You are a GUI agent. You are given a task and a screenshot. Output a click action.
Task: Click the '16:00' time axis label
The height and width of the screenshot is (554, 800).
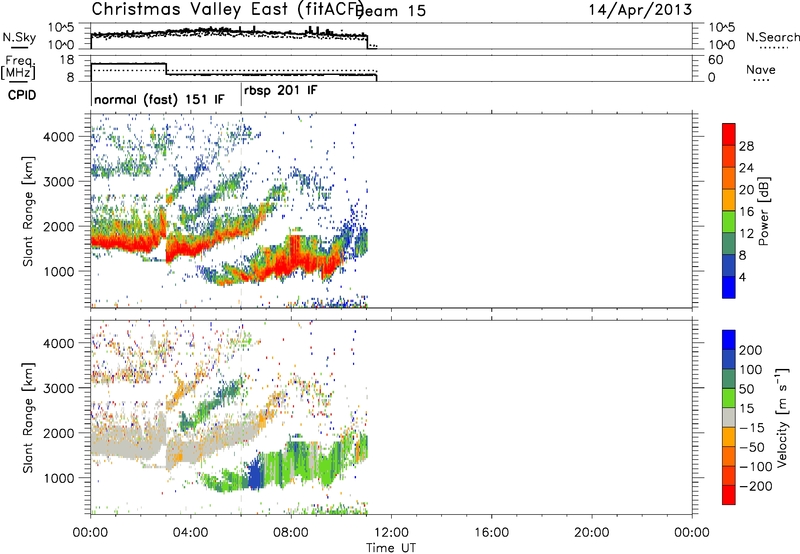[491, 533]
